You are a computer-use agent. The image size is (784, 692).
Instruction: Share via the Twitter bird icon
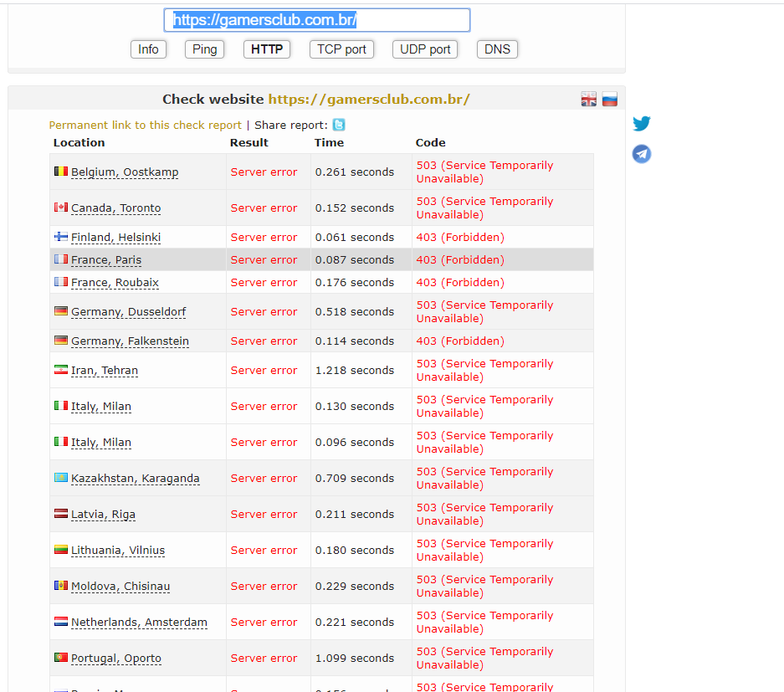coord(642,123)
